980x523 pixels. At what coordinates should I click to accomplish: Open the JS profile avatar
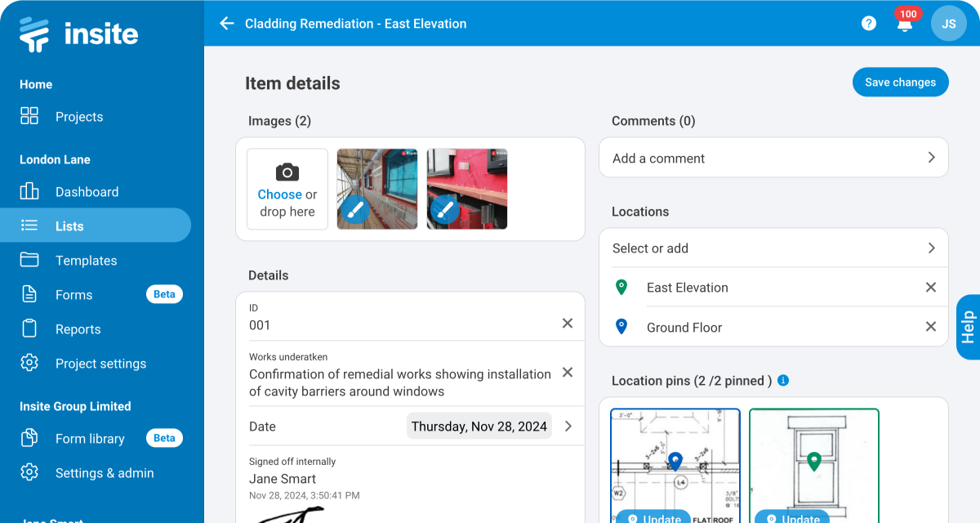click(x=948, y=23)
